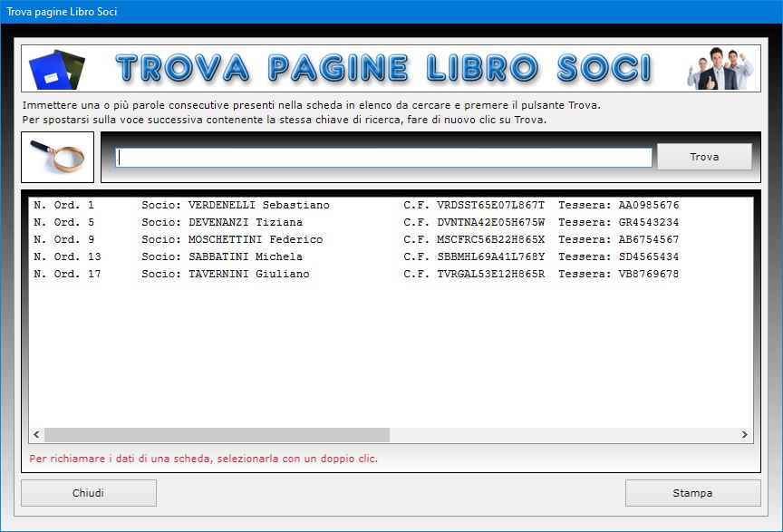Click the horizontal scrollbar thumb
Screen dimensions: 783x532
217,435
